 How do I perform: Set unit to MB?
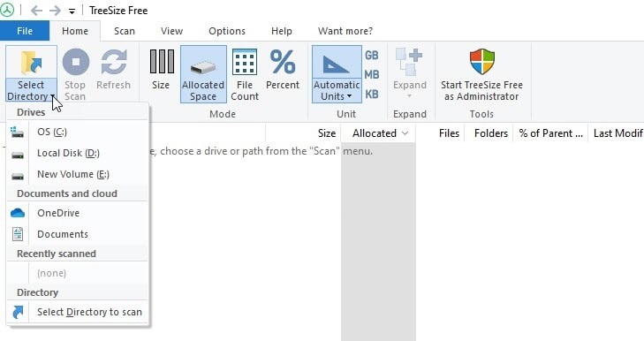[372, 75]
